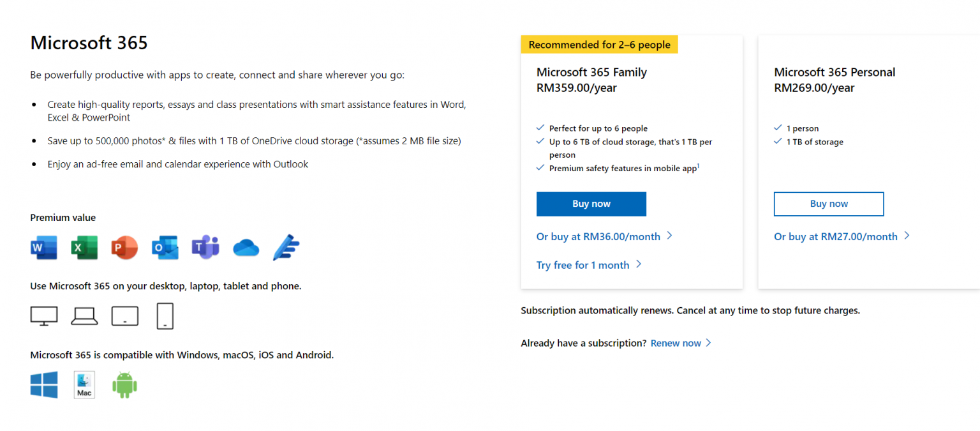Select the Microsoft Editor pen icon
980x431 pixels.
pos(286,248)
